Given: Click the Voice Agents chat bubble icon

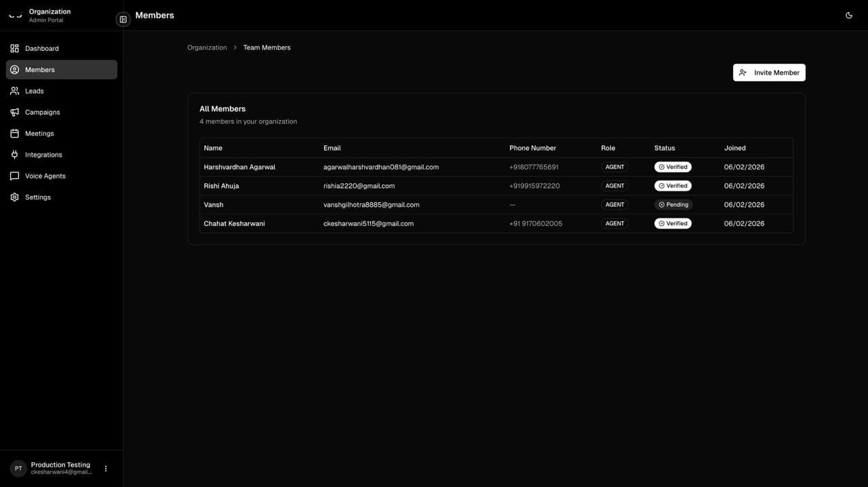Looking at the screenshot, I should point(14,176).
